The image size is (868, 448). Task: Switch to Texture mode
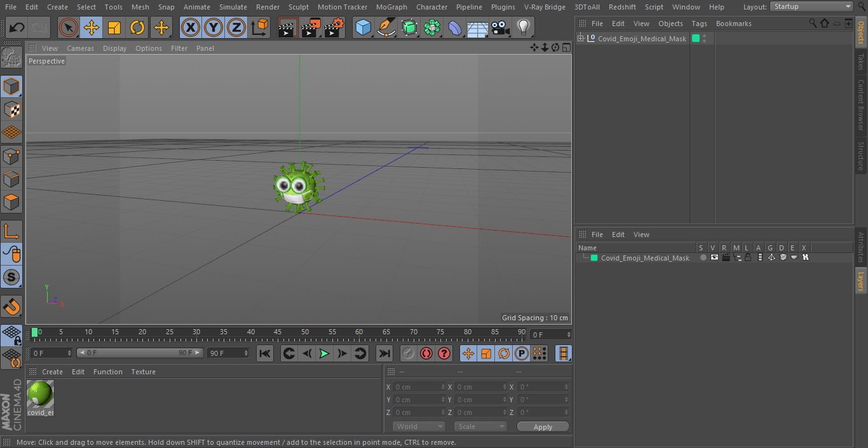[x=12, y=109]
